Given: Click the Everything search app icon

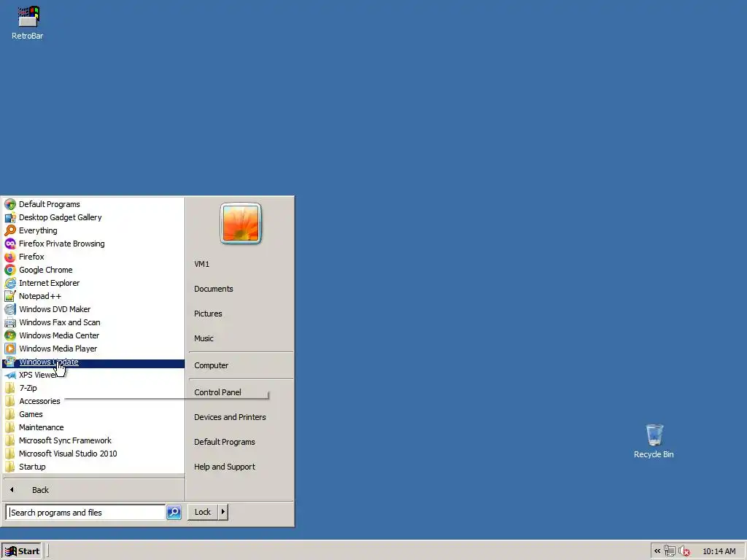Looking at the screenshot, I should pos(10,230).
